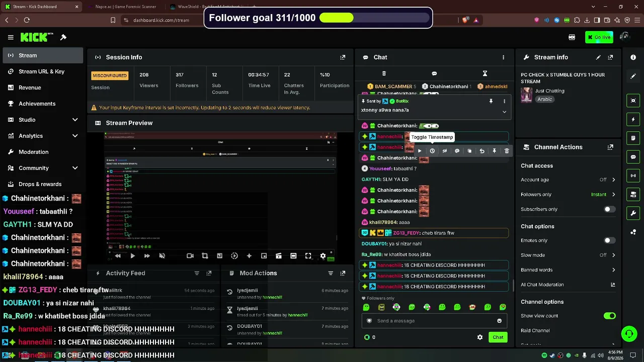Viewport: 644px width, 362px height.
Task: Send message with the Chat button
Action: coord(498,337)
